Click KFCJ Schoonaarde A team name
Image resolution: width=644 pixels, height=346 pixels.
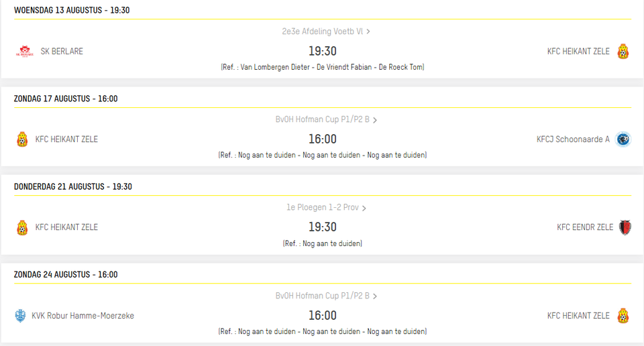(573, 139)
